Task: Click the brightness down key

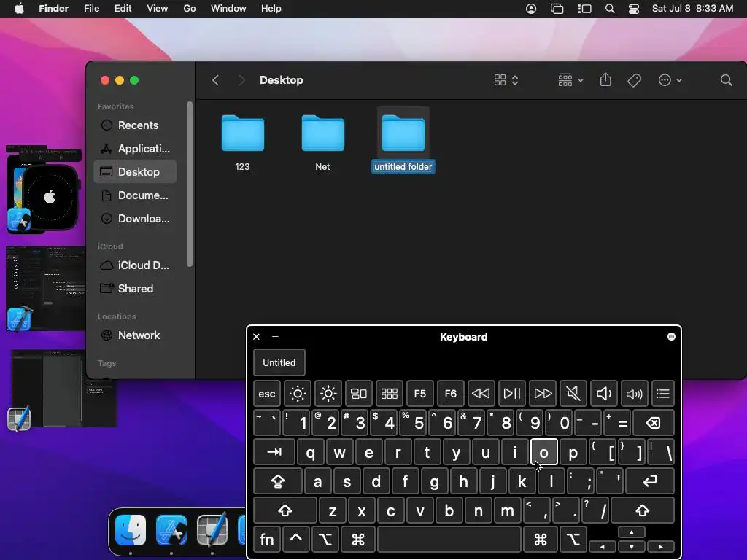Action: (x=298, y=394)
